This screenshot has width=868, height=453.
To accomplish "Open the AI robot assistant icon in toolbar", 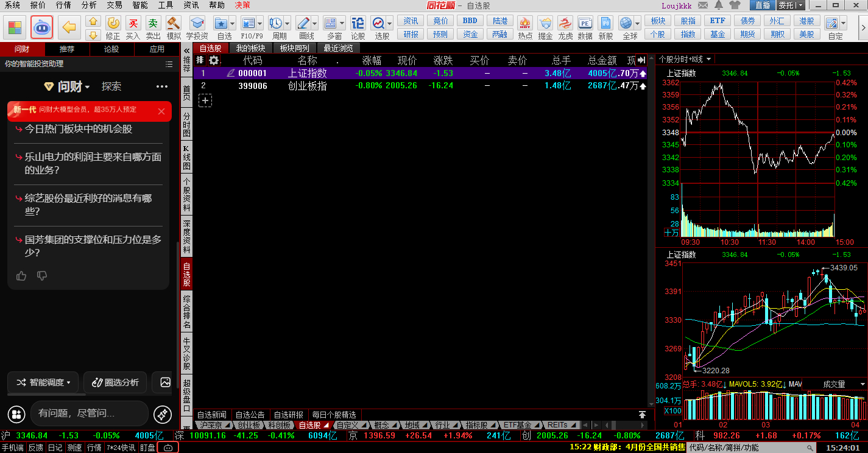I will pos(41,27).
